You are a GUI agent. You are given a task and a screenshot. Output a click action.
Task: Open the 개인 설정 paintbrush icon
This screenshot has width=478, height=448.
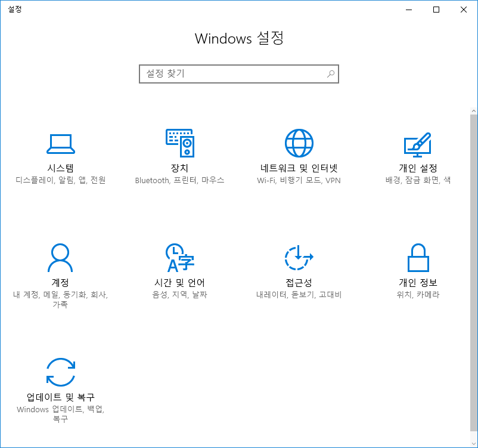click(418, 144)
